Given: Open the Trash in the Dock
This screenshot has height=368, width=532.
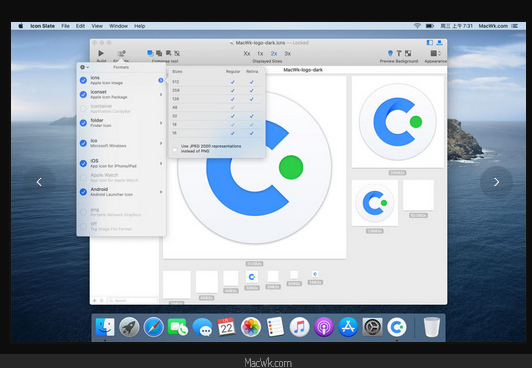Looking at the screenshot, I should pos(432,327).
